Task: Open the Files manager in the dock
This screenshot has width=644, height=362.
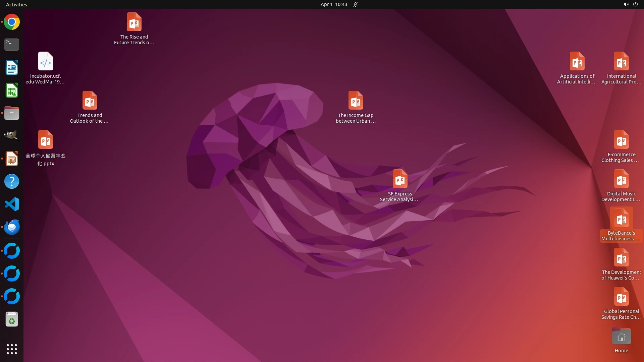Action: pyautogui.click(x=12, y=113)
